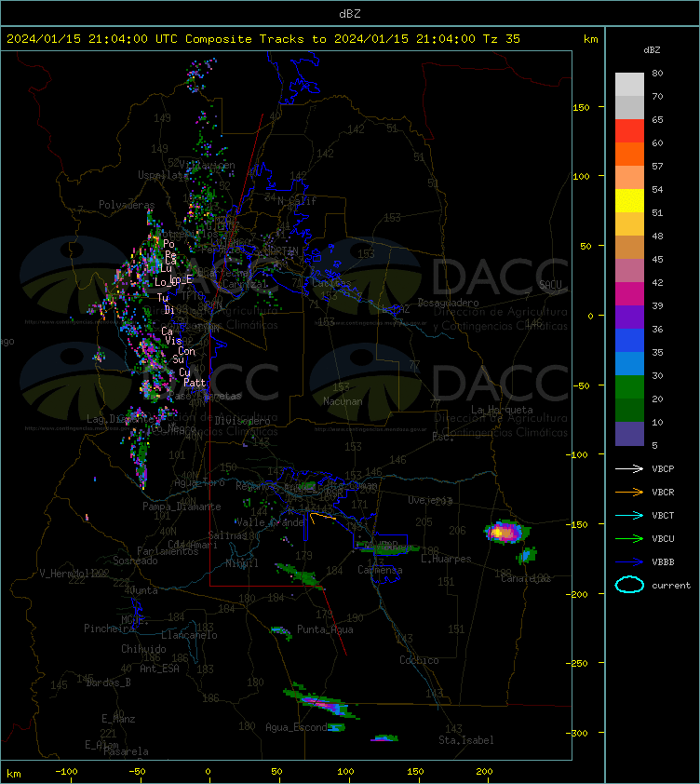Viewport: 700px width, 784px height.
Task: Click the white VBCP arrow in legend
Action: (629, 468)
